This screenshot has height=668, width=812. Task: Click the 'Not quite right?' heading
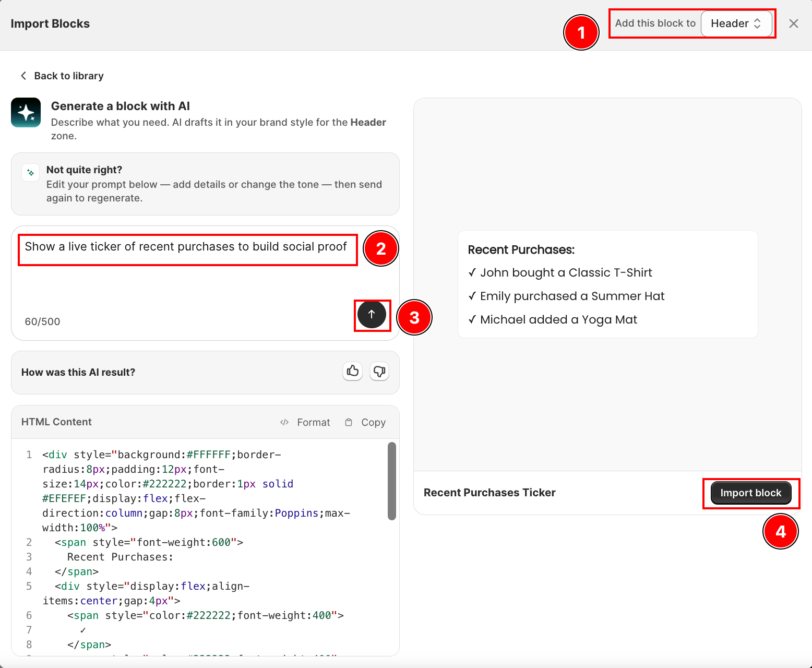[84, 170]
